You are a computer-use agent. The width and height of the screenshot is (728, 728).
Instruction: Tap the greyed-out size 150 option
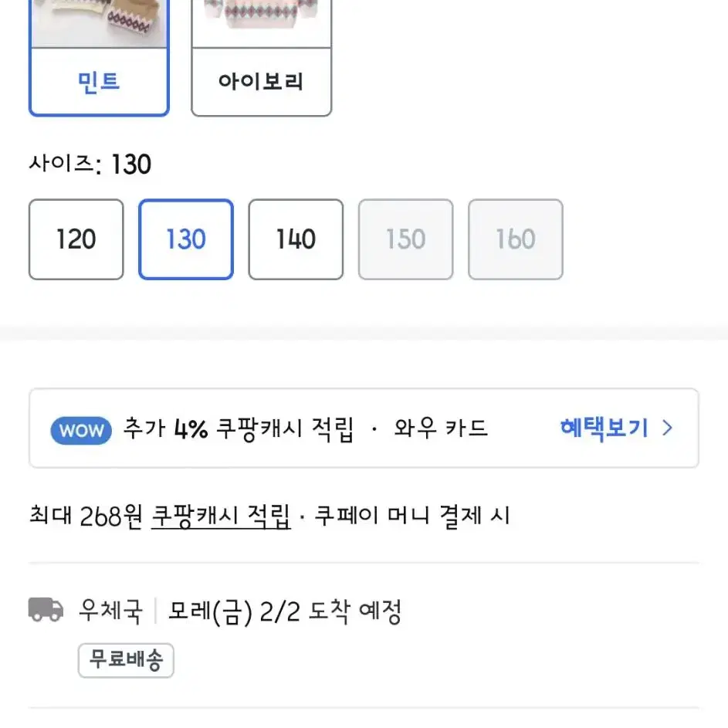(x=405, y=239)
